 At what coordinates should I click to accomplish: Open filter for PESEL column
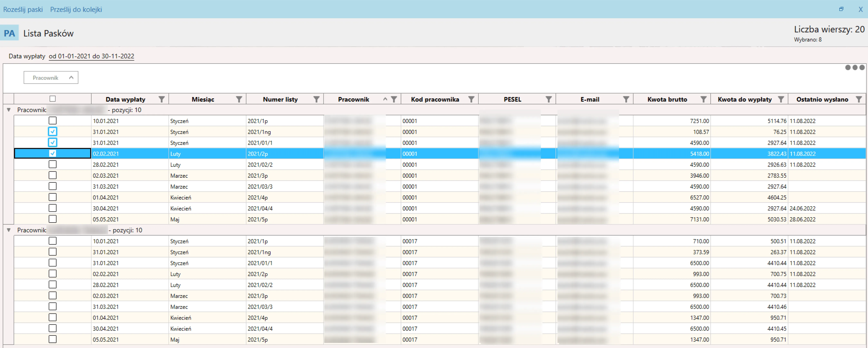click(549, 99)
